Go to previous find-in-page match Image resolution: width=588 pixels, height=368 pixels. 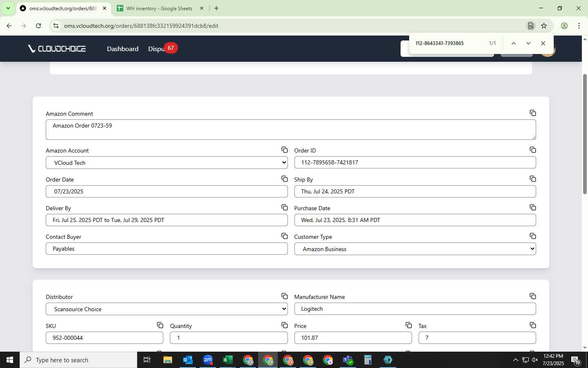point(514,43)
